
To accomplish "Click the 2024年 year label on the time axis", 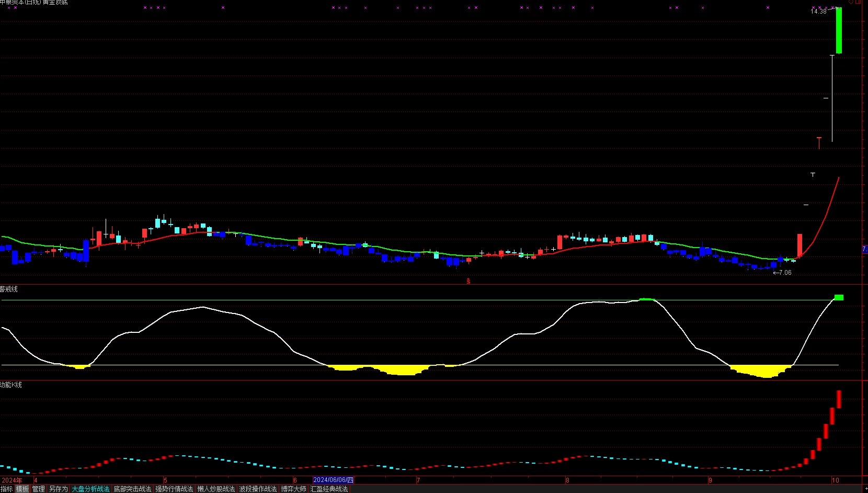I will pos(12,480).
